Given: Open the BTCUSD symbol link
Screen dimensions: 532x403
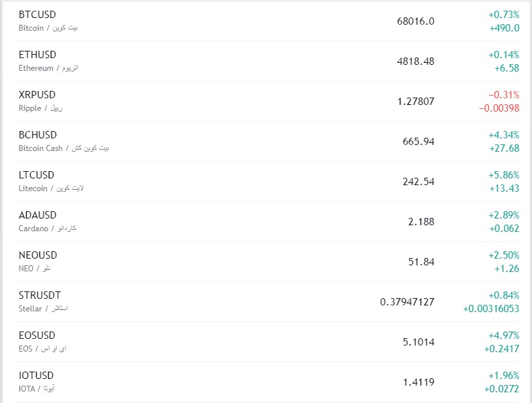Looking at the screenshot, I should coord(37,15).
